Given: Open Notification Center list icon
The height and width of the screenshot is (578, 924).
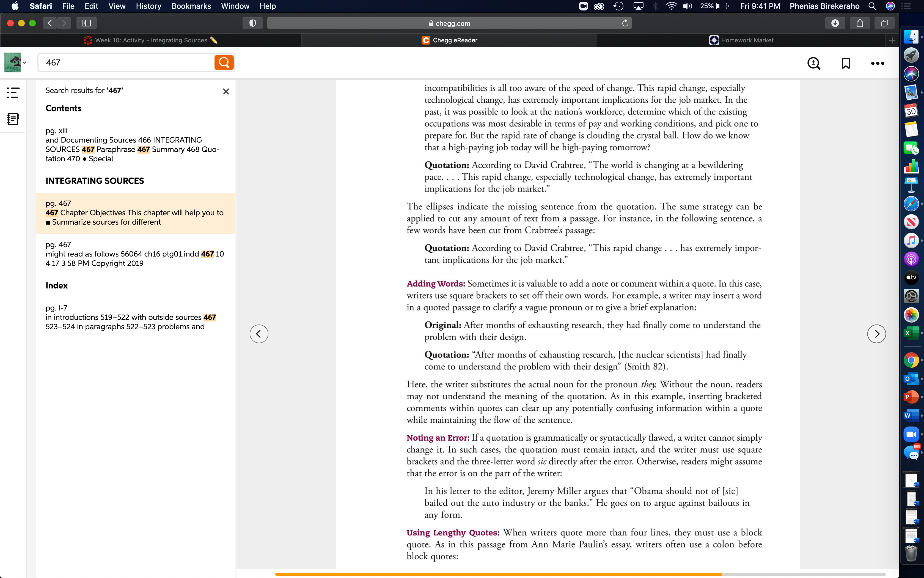Looking at the screenshot, I should coord(906,6).
